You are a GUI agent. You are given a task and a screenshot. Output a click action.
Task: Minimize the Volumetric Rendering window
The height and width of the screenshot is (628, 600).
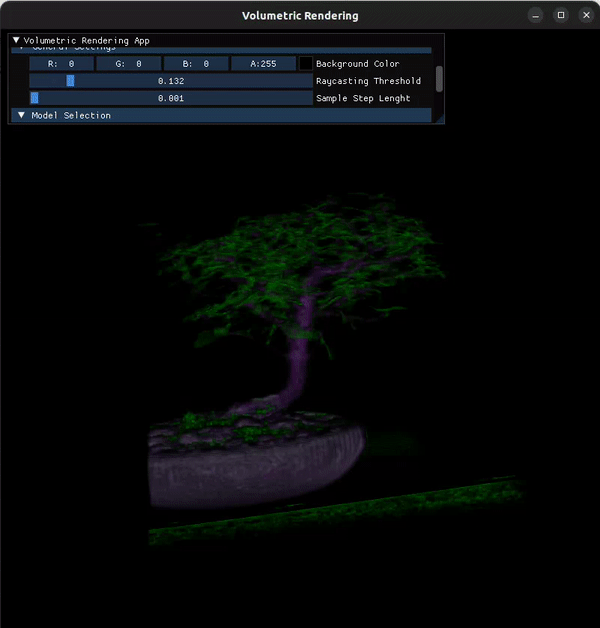(x=536, y=16)
